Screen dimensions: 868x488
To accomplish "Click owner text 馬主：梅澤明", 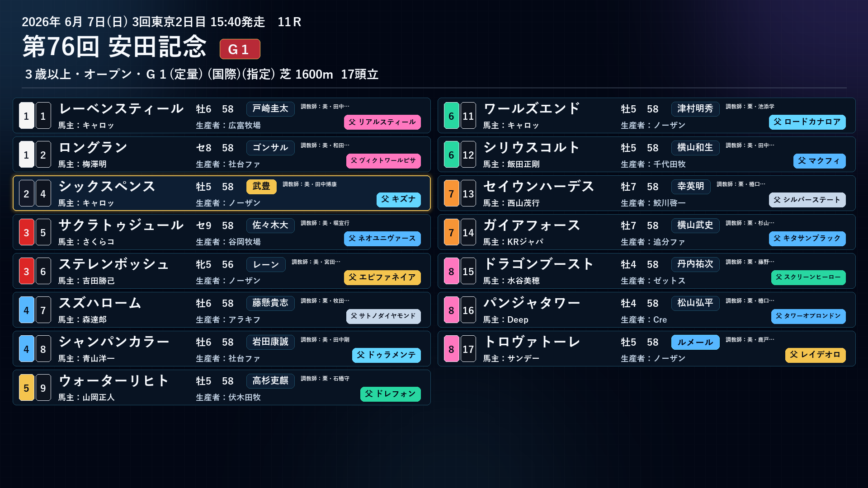I will (82, 164).
